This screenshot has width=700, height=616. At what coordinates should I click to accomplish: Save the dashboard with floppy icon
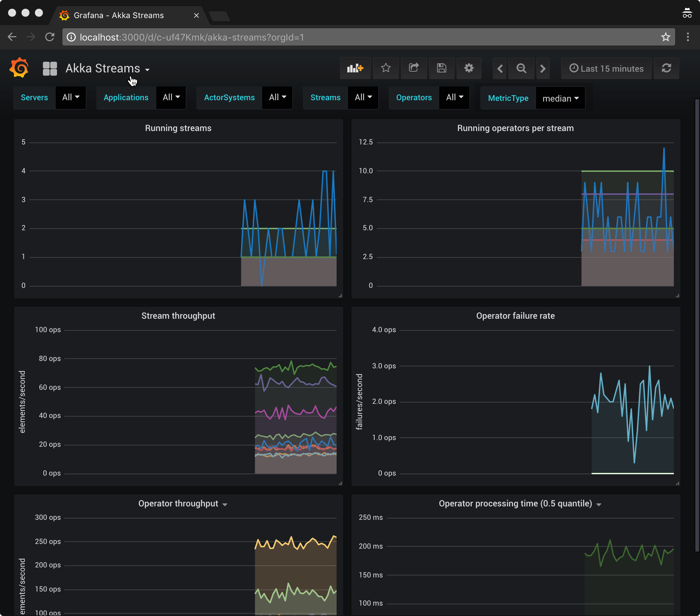tap(442, 68)
